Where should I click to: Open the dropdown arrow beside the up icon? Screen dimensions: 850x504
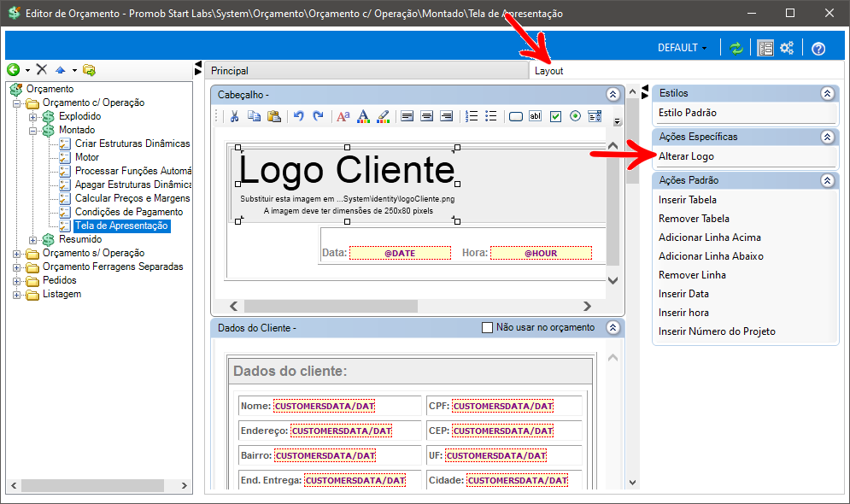[x=74, y=70]
